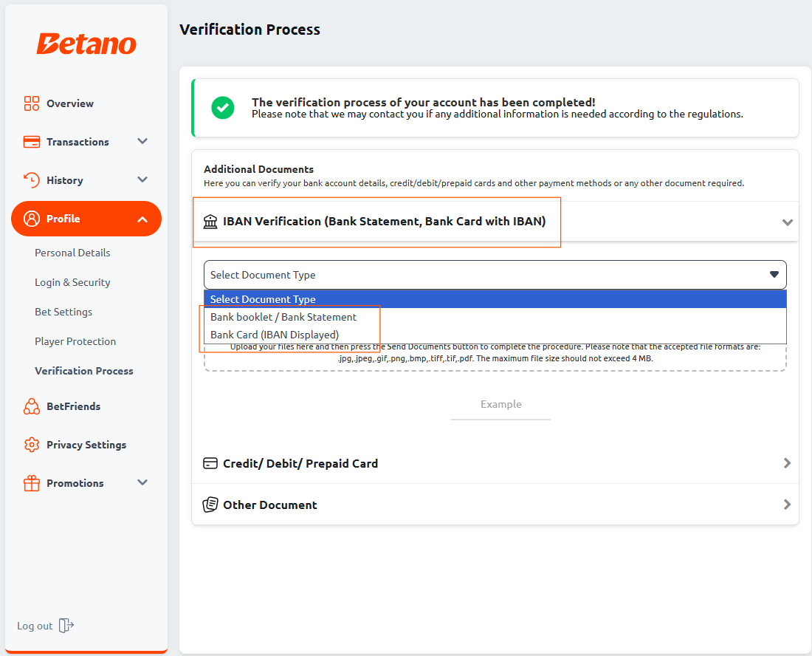Viewport: 812px width, 656px height.
Task: Choose Bank Card (IBAN Displayed) option
Action: [x=495, y=335]
